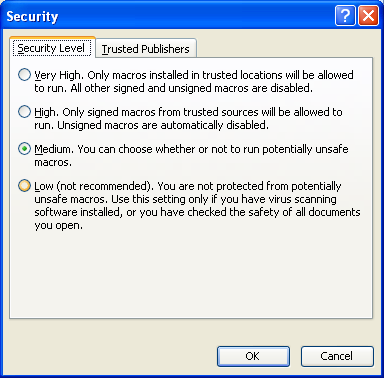Click the 'software installed, or you have checked' line
This screenshot has width=384, height=378.
point(197,212)
